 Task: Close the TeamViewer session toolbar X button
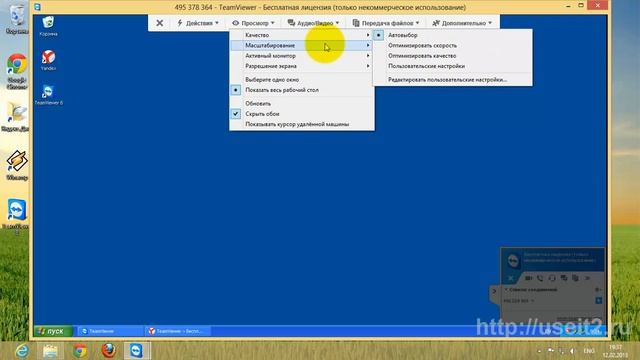coord(160,23)
